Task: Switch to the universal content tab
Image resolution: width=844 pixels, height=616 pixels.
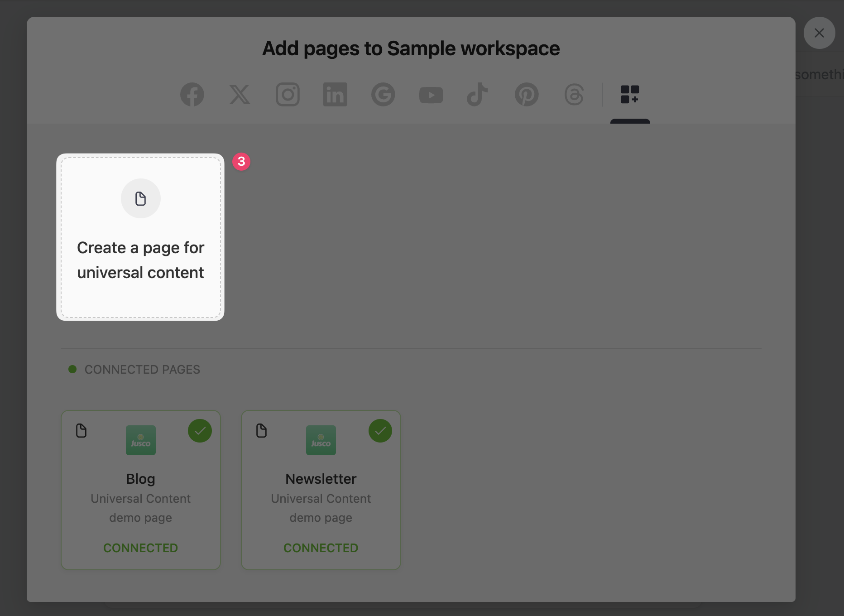Action: [x=630, y=95]
